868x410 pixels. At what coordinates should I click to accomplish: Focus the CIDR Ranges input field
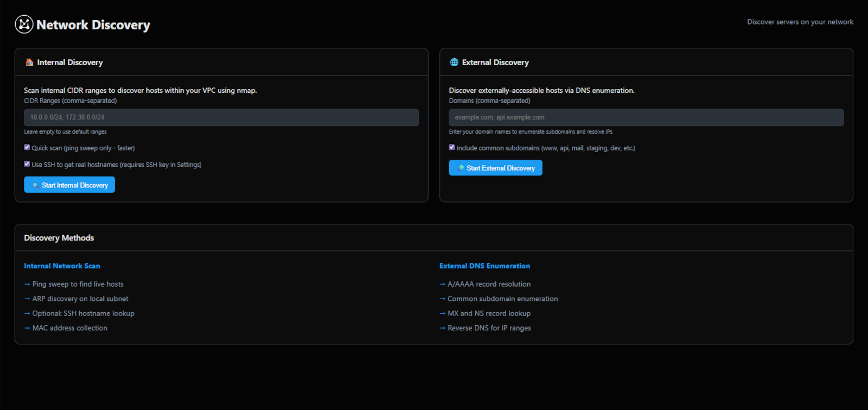[221, 117]
